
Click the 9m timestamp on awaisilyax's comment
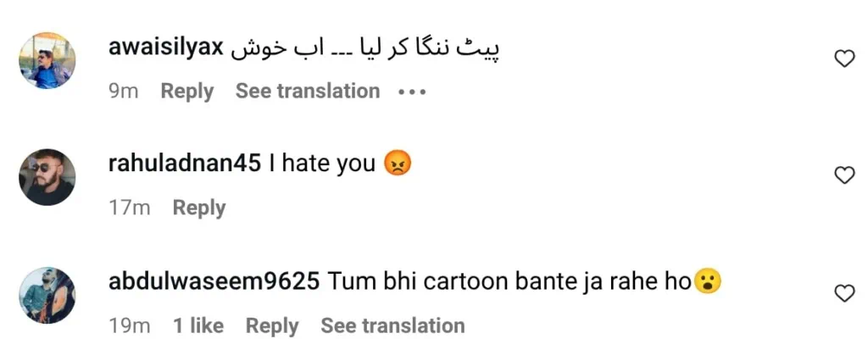(123, 92)
